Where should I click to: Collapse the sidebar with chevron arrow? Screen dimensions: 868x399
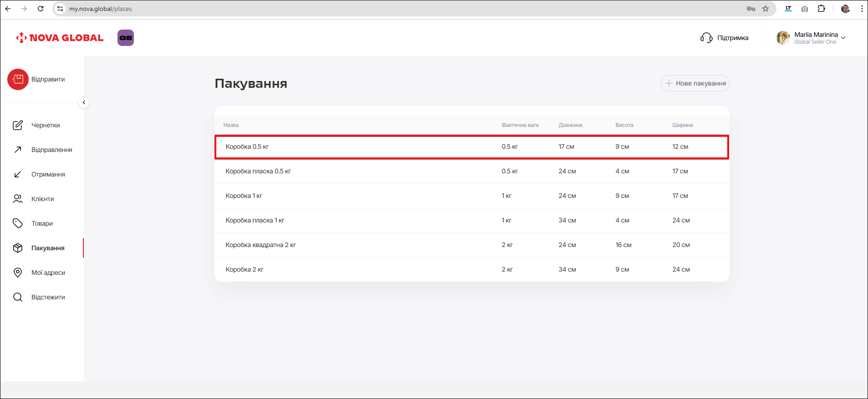(84, 102)
